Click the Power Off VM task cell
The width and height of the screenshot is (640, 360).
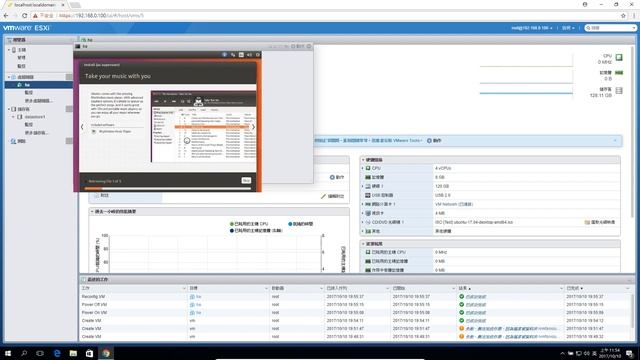(x=94, y=304)
